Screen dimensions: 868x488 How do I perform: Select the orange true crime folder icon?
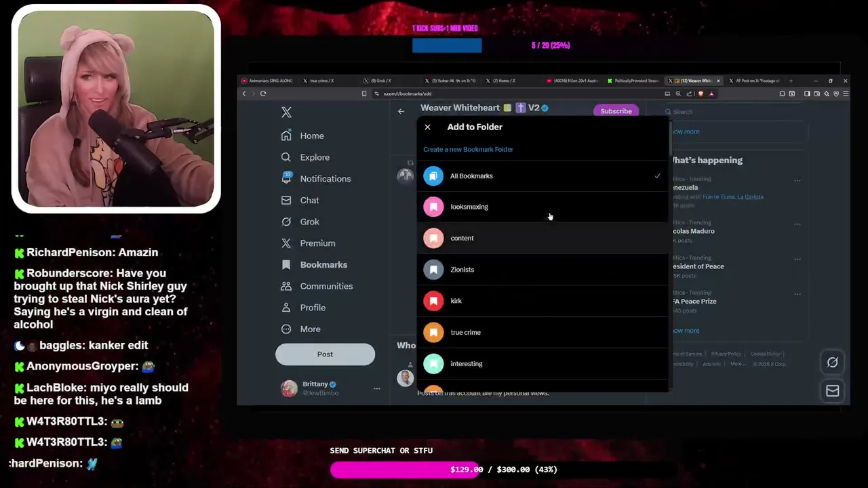click(x=433, y=333)
